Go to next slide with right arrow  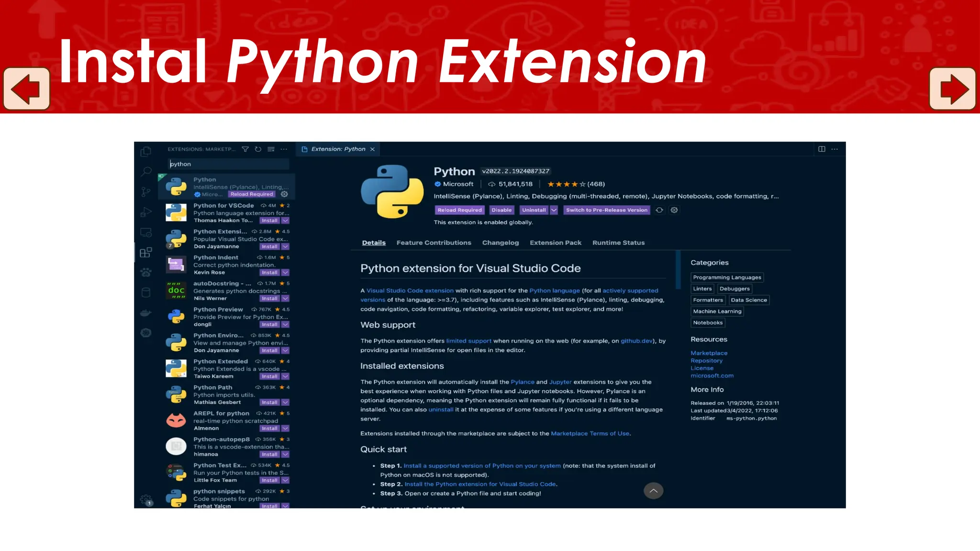[952, 89]
